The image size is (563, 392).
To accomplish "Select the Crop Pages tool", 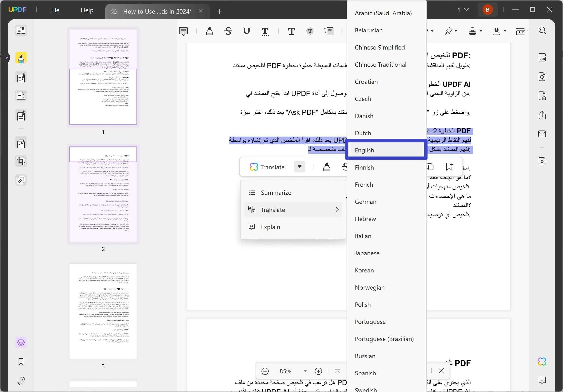I will 21,161.
